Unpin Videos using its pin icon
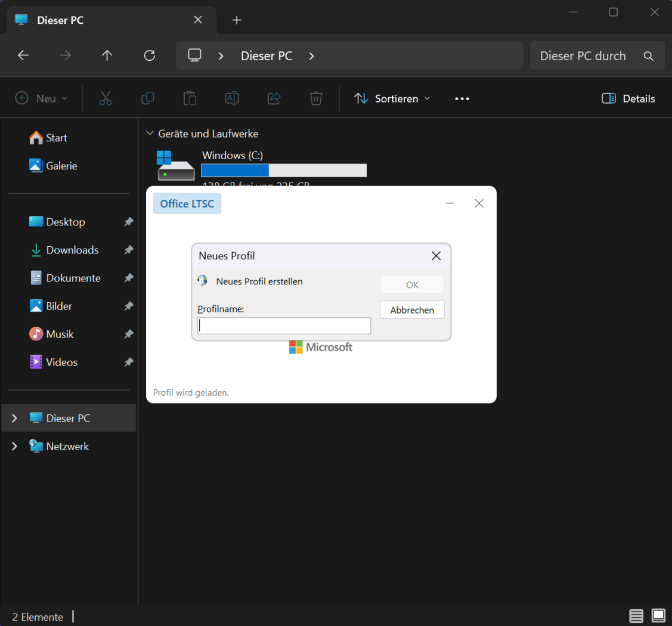The width and height of the screenshot is (672, 626). [129, 362]
